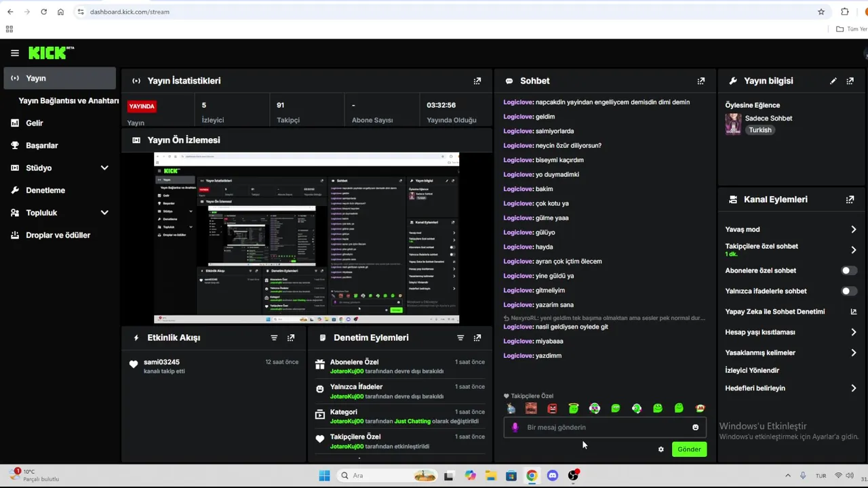
Task: Open the Discord taskbar icon
Action: click(552, 476)
